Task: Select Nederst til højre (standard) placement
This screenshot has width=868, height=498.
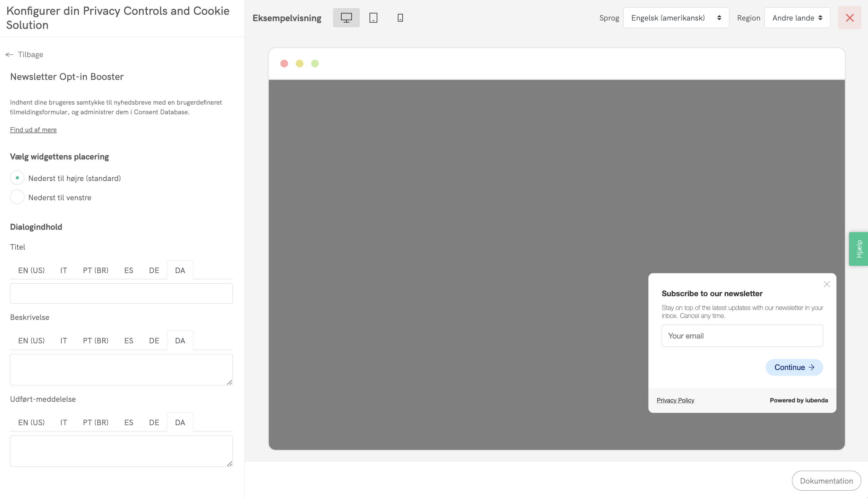Action: tap(17, 178)
